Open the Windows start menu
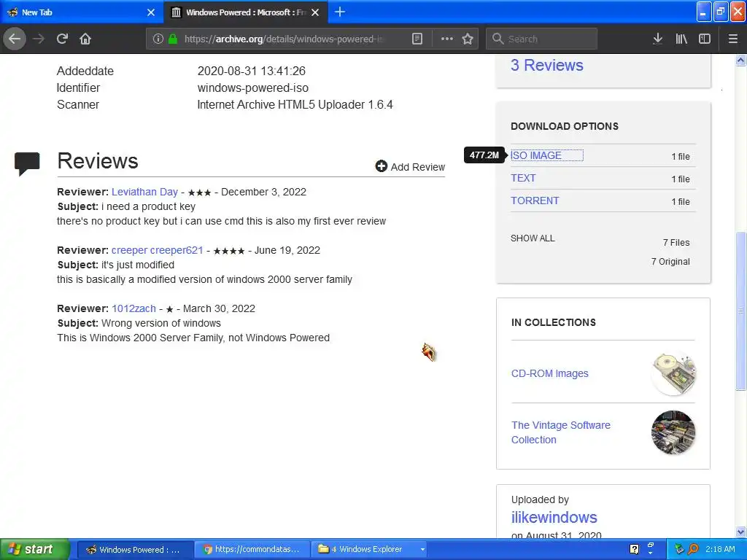The height and width of the screenshot is (560, 747). (x=35, y=549)
